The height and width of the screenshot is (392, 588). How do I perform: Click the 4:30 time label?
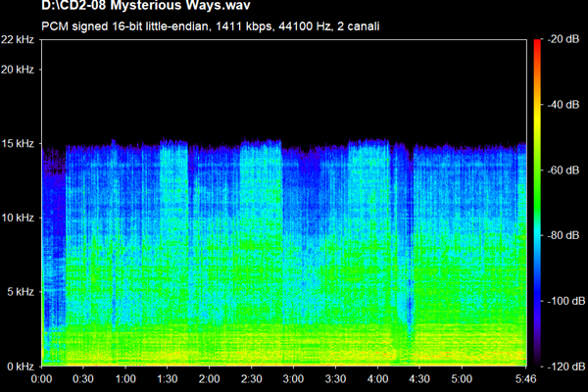pos(419,379)
